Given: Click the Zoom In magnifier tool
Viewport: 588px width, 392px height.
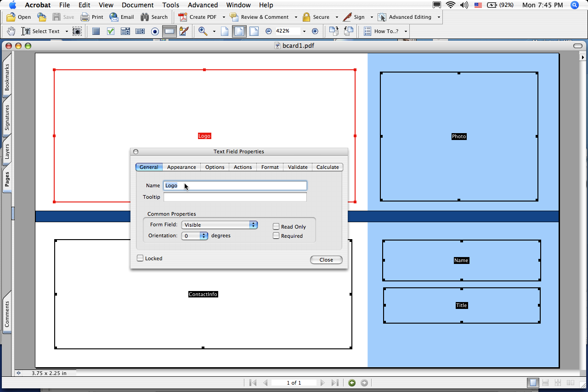Looking at the screenshot, I should click(x=203, y=31).
